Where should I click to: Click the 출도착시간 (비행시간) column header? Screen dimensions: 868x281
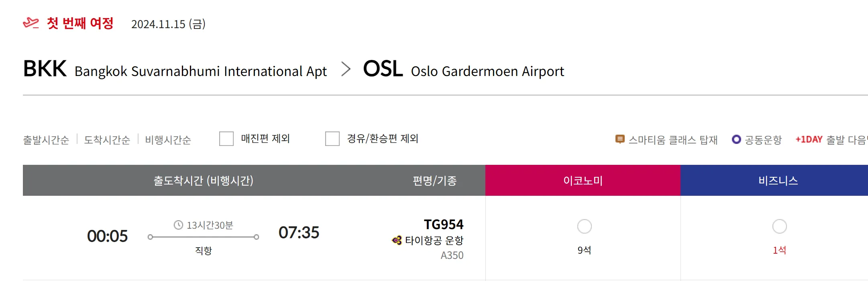click(x=204, y=180)
